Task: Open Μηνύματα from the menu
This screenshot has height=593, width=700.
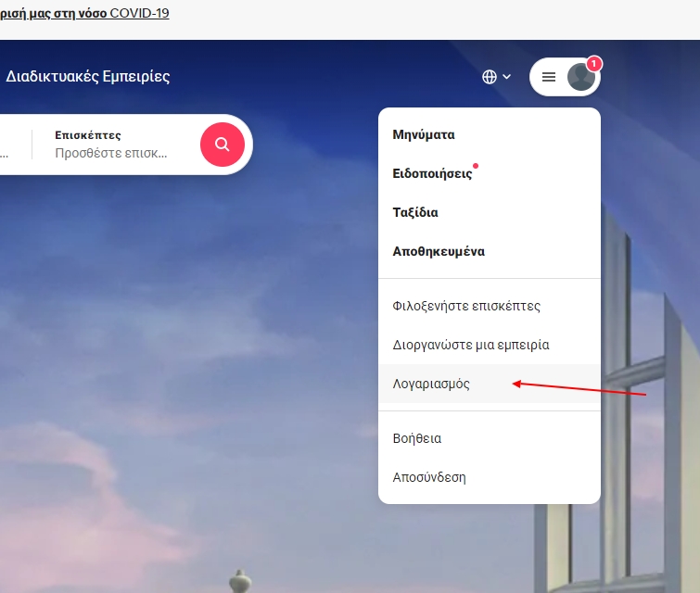Action: click(423, 134)
